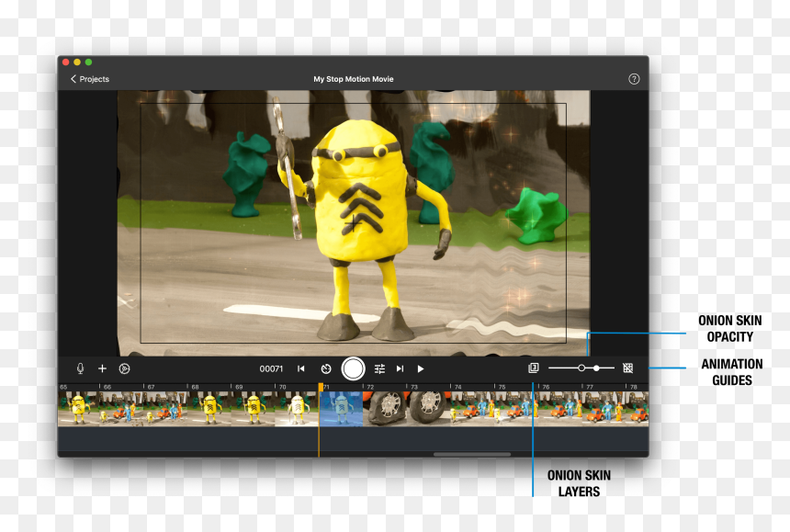
Task: Open the interval timer icon
Action: 326,368
